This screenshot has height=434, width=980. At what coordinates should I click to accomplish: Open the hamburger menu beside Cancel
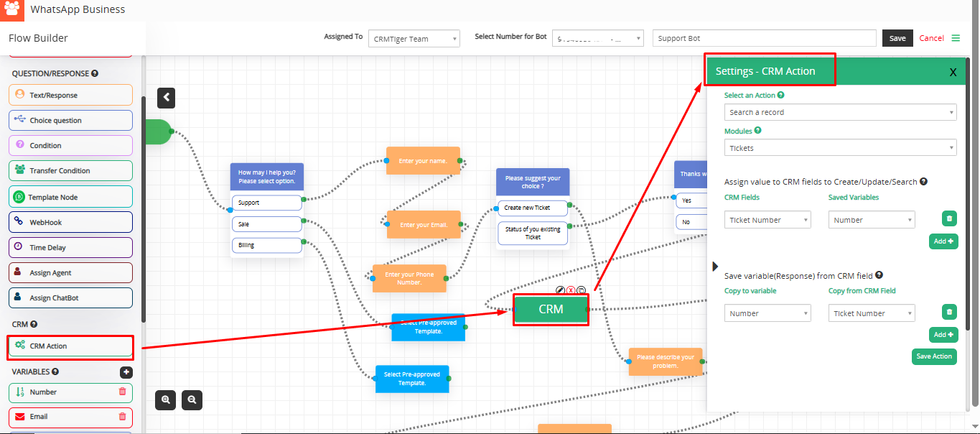[x=956, y=38]
